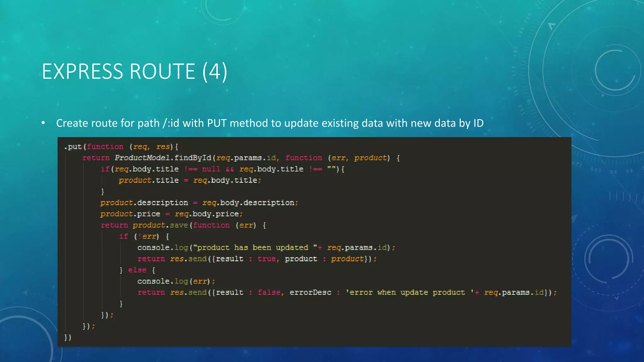644x362 pixels.
Task: Click the 'false' value in res.send
Action: point(269,293)
